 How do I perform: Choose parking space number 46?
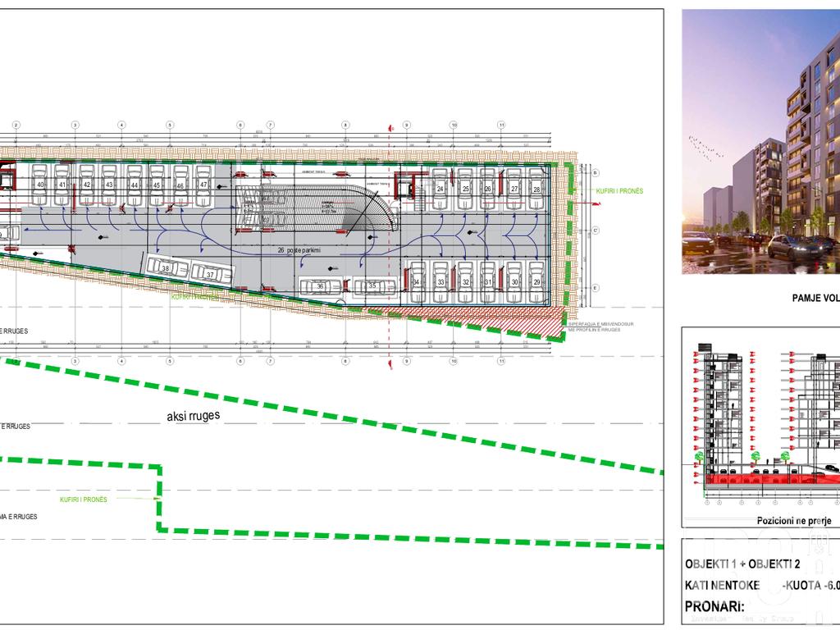pyautogui.click(x=180, y=185)
